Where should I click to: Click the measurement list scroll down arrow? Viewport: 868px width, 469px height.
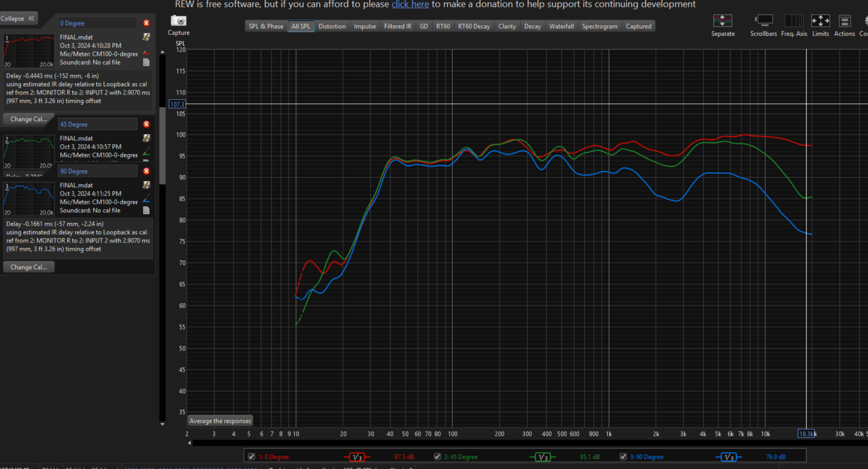pyautogui.click(x=162, y=424)
